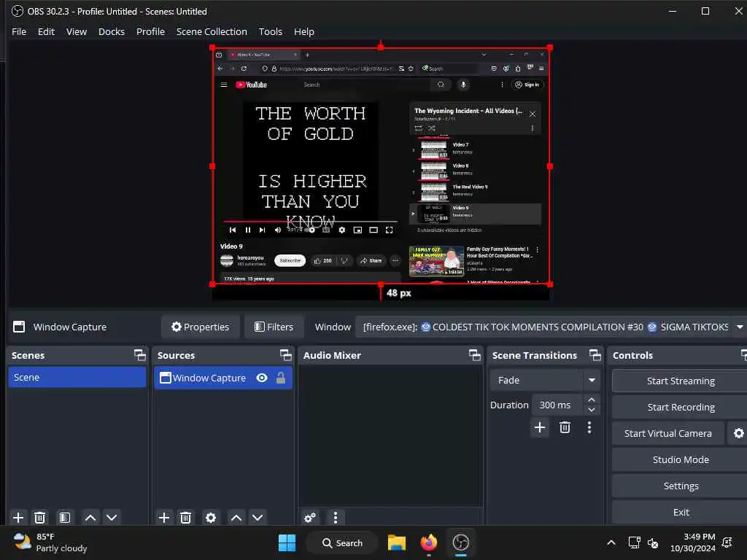Add a new scene with plus icon
The width and height of the screenshot is (747, 560).
18,517
